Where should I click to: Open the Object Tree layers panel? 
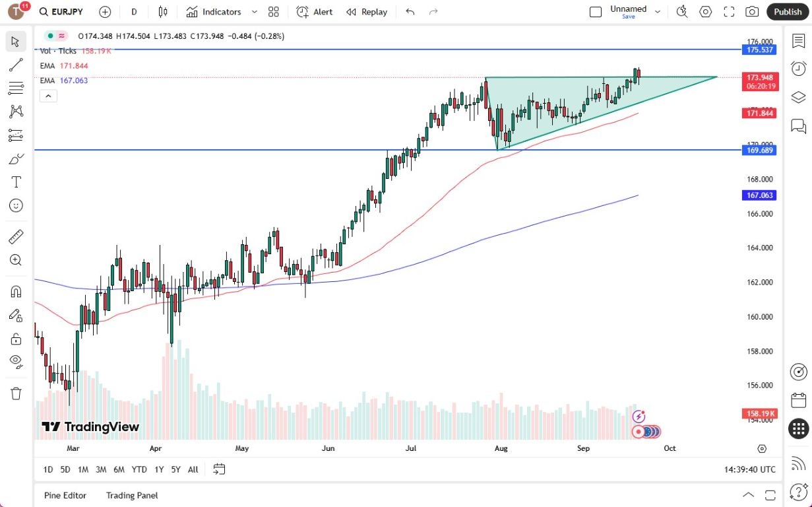coord(798,96)
